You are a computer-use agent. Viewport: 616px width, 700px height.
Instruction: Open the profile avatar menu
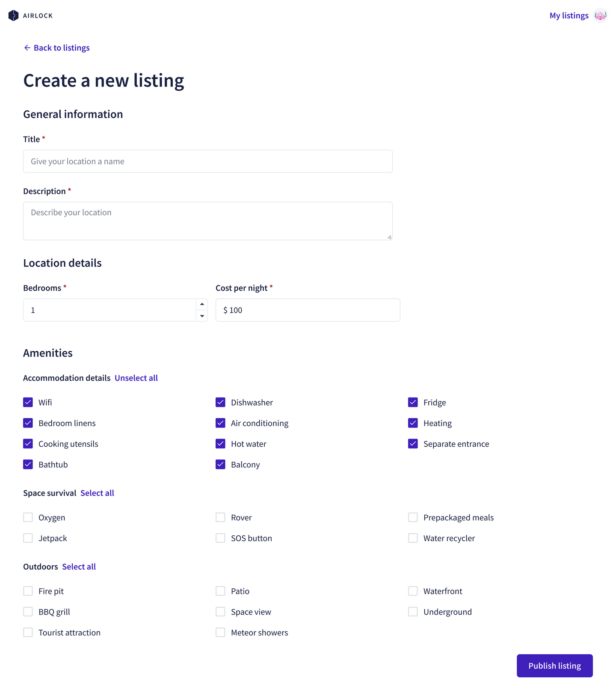[601, 15]
